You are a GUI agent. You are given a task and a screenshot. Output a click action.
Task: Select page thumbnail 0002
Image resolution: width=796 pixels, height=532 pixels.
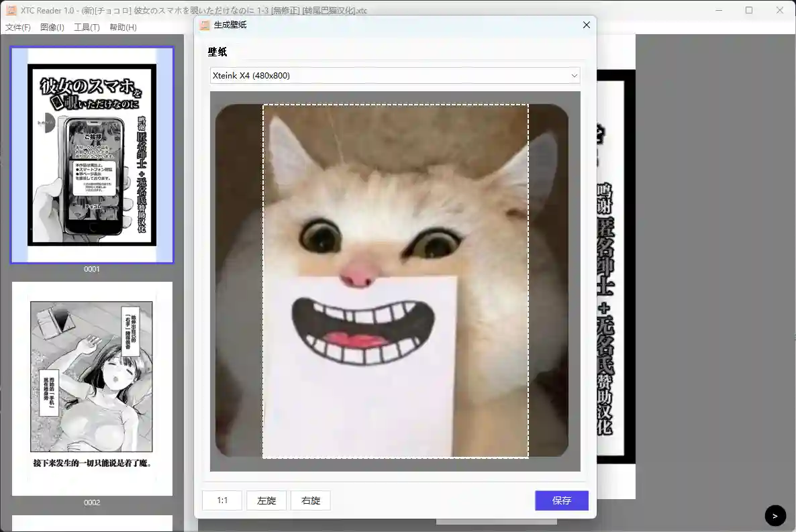pos(92,388)
